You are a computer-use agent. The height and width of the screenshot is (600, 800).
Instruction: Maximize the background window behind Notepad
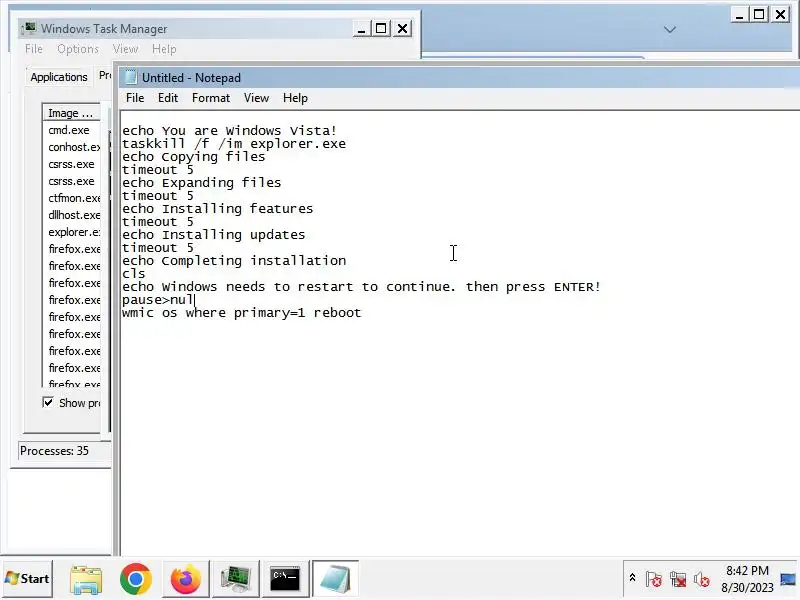759,15
